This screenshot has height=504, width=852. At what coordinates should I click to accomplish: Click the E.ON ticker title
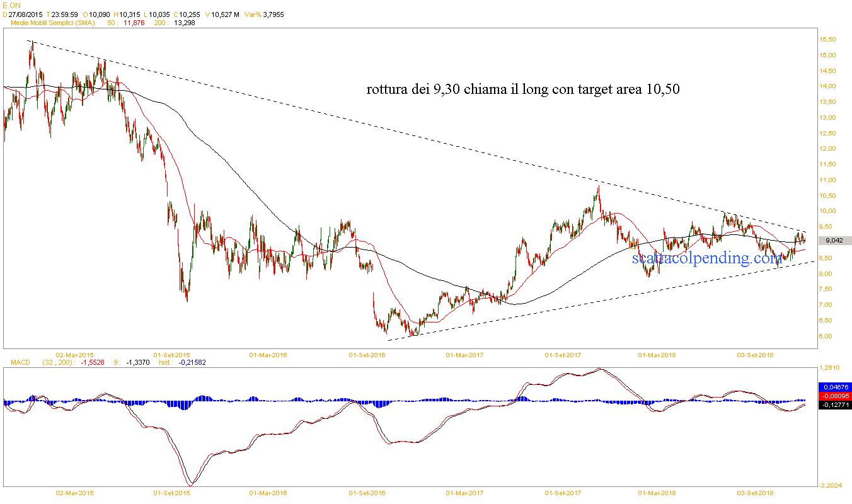(x=12, y=5)
